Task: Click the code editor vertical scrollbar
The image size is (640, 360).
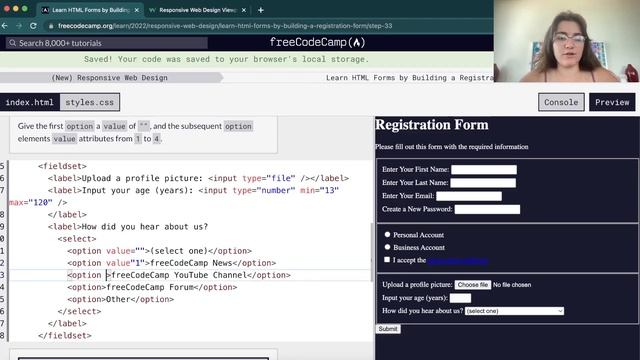Action: (x=371, y=252)
